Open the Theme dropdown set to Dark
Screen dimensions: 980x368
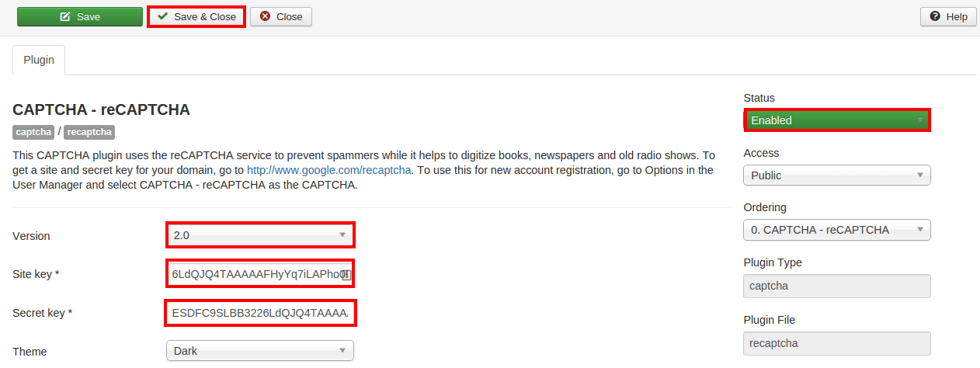260,351
